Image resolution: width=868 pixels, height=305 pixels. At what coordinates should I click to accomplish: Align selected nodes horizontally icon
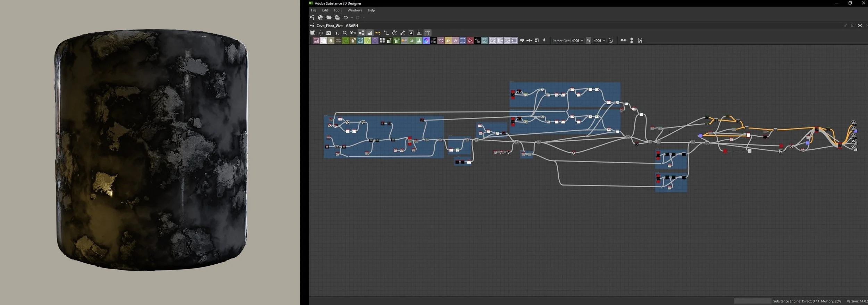click(x=623, y=40)
